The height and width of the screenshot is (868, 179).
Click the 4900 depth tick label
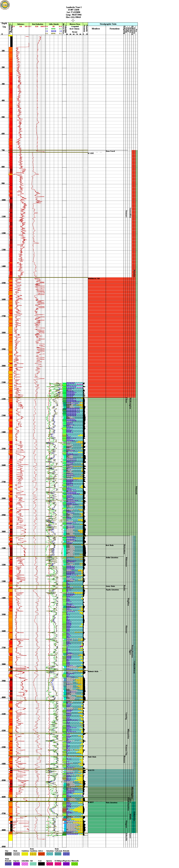coord(3,846)
